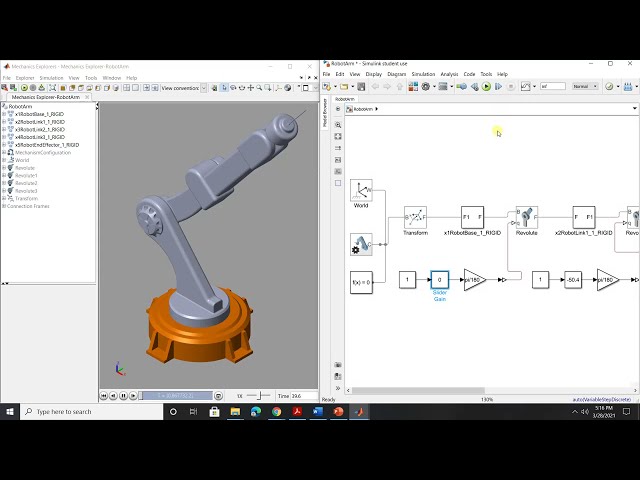Expand MechanismConfiguration tree node
The image size is (640, 480).
coord(4,153)
